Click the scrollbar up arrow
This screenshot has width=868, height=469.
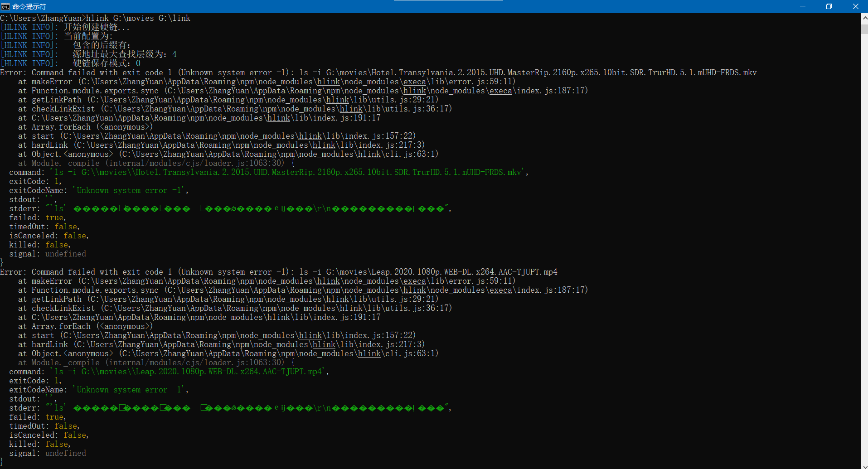point(864,18)
